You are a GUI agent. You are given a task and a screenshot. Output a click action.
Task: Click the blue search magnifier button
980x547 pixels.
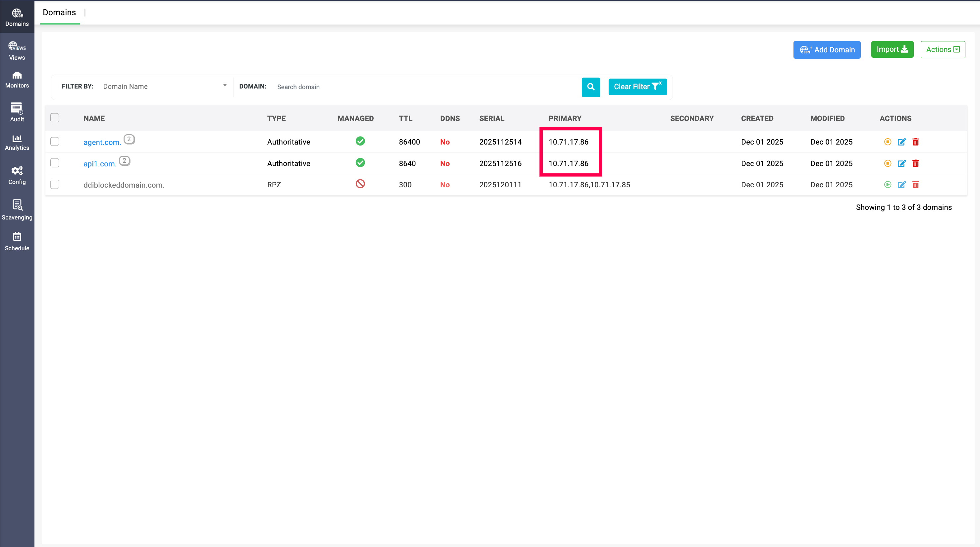590,87
